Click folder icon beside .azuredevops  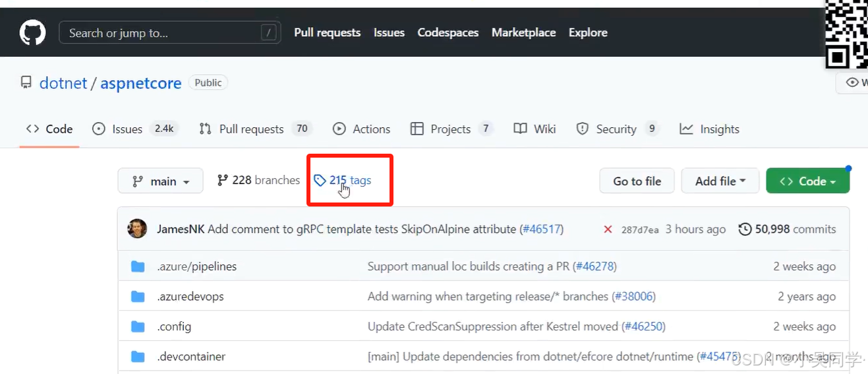coord(138,296)
